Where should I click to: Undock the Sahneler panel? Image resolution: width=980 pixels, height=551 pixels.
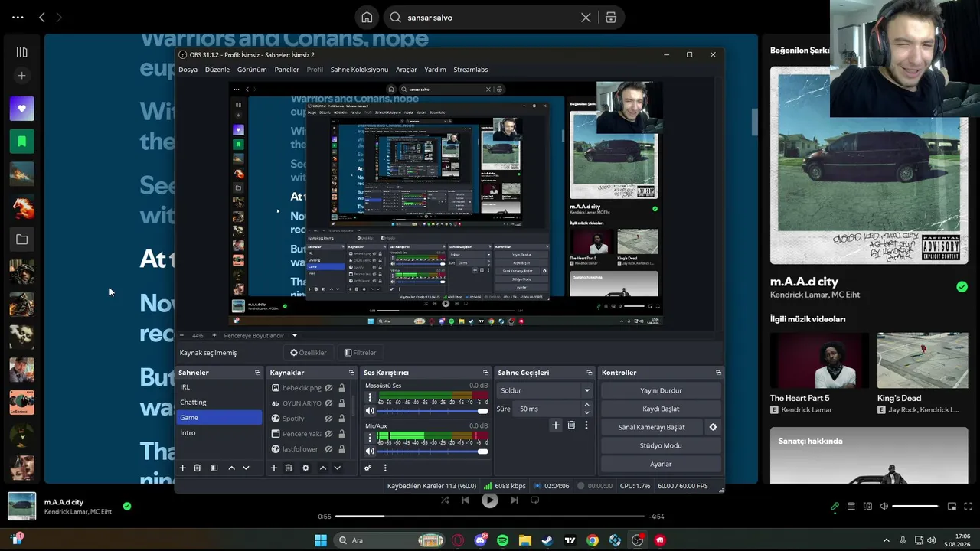(x=257, y=373)
